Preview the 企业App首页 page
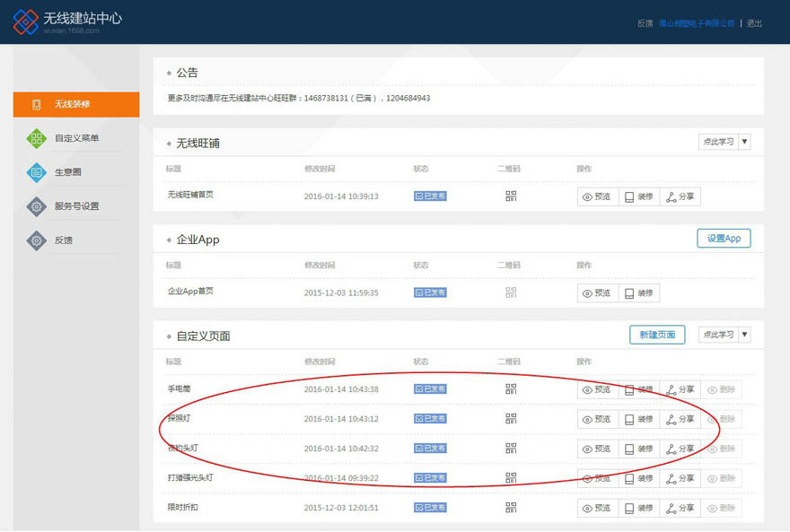This screenshot has height=532, width=790. click(597, 292)
